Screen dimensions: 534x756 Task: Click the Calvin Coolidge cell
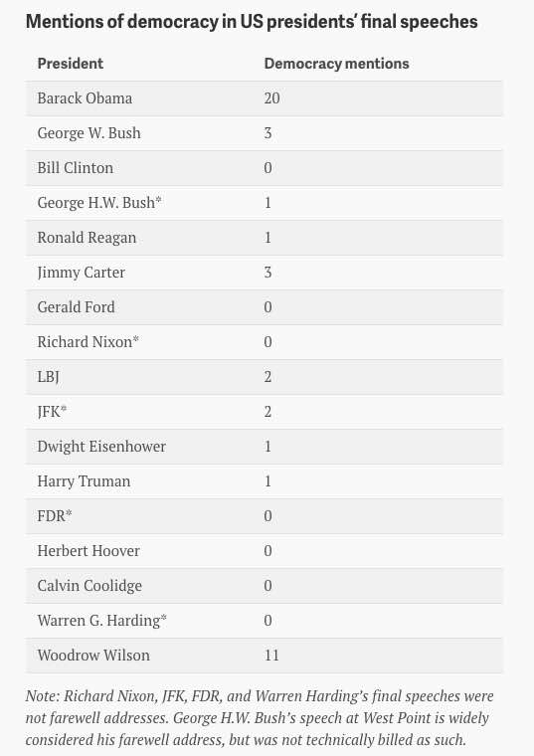[89, 585]
